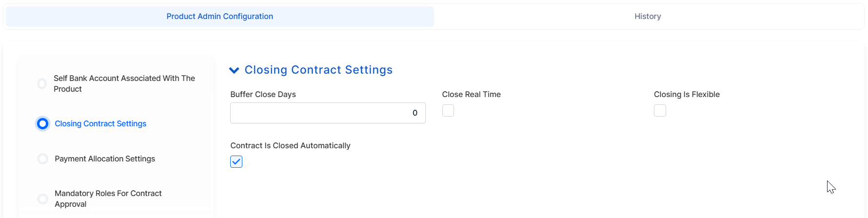This screenshot has height=218, width=868.
Task: Open the Self Bank Account Associated With The Product section
Action: pos(124,84)
